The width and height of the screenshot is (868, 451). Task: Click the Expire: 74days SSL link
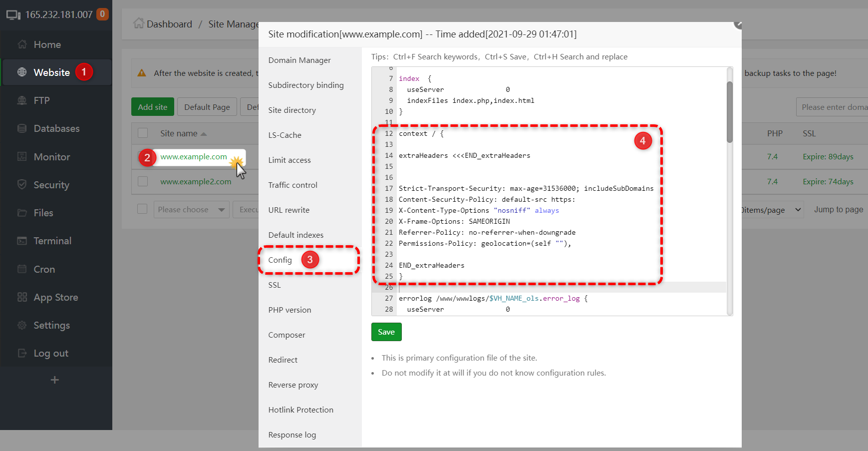(x=828, y=182)
